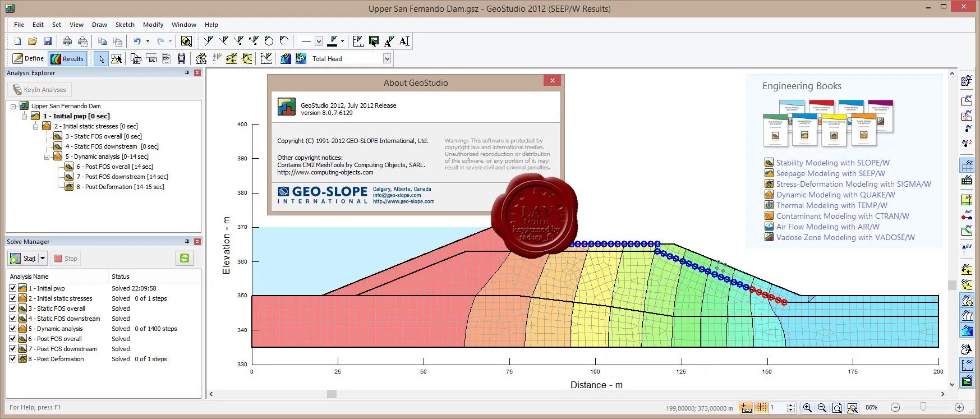This screenshot has width=980, height=419.
Task: Click the coordinate display icon in status bar
Action: [x=746, y=408]
